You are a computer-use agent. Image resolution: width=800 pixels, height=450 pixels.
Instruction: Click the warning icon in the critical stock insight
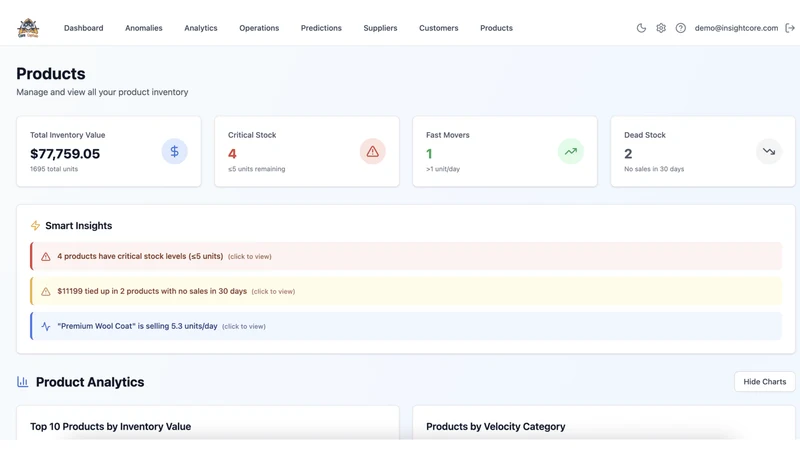(x=45, y=257)
